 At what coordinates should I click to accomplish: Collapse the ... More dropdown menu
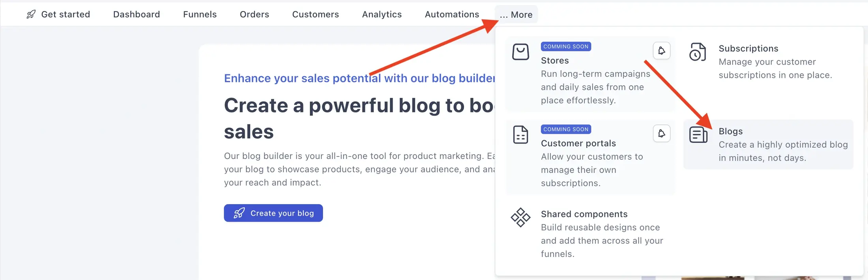[x=516, y=15]
